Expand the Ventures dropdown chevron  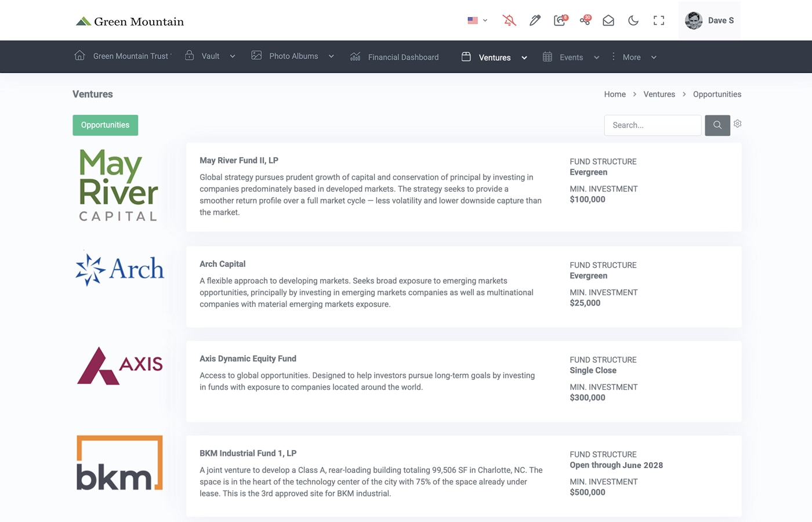pos(524,58)
